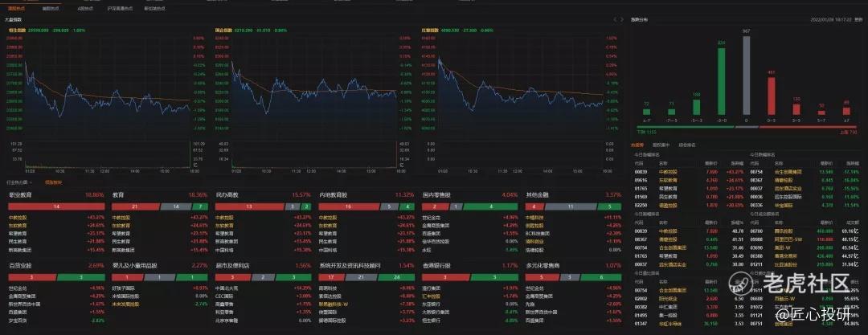Click the gray 967 bar in distribution chart
This screenshot has height=335, width=868.
tap(746, 76)
